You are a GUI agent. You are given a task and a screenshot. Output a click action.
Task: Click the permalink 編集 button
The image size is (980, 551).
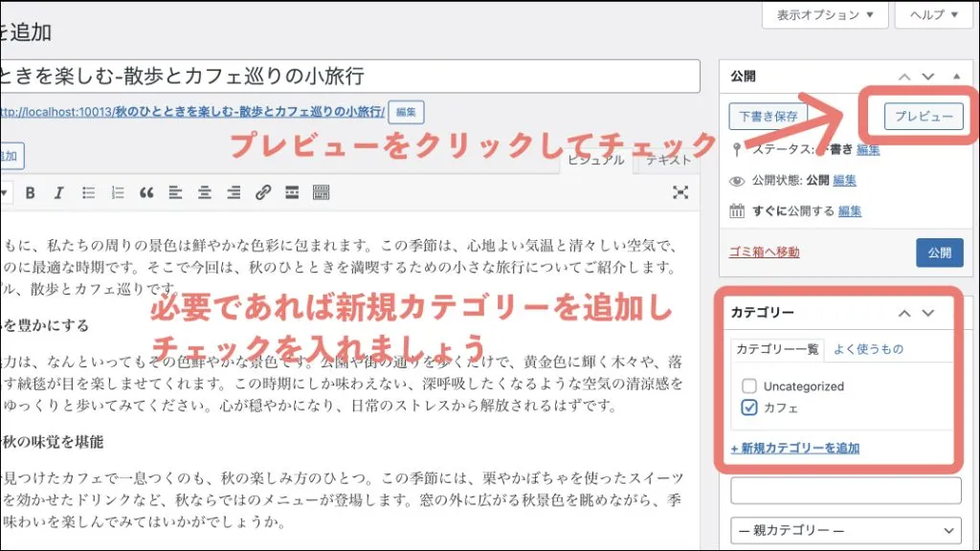point(406,113)
